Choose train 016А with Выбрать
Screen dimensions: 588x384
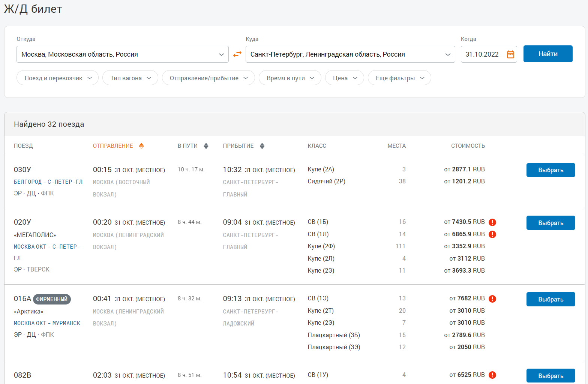pyautogui.click(x=551, y=299)
